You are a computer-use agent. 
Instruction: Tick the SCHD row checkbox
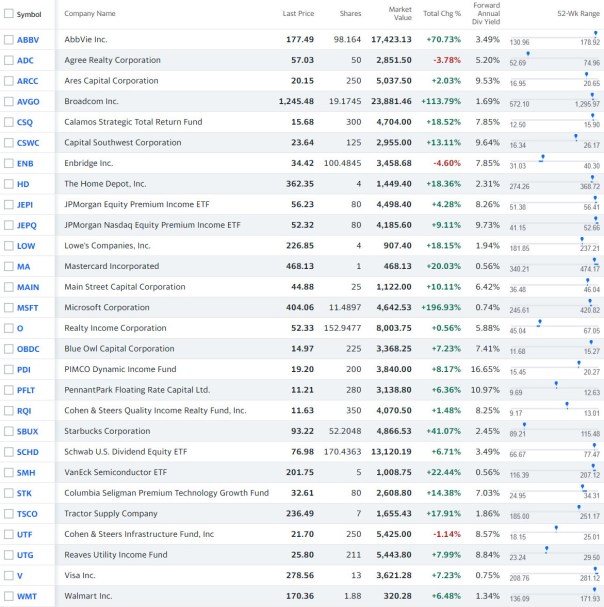coord(9,452)
